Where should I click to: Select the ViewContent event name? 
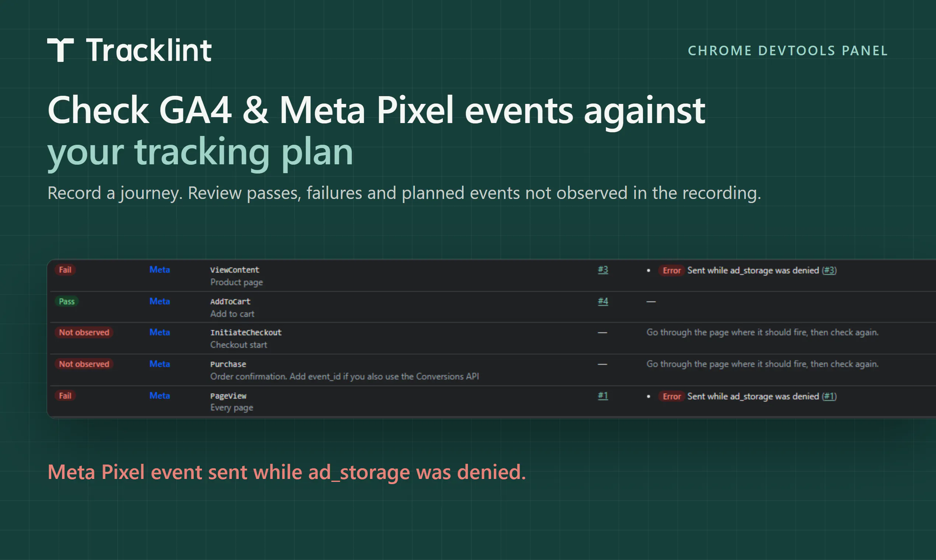(234, 270)
